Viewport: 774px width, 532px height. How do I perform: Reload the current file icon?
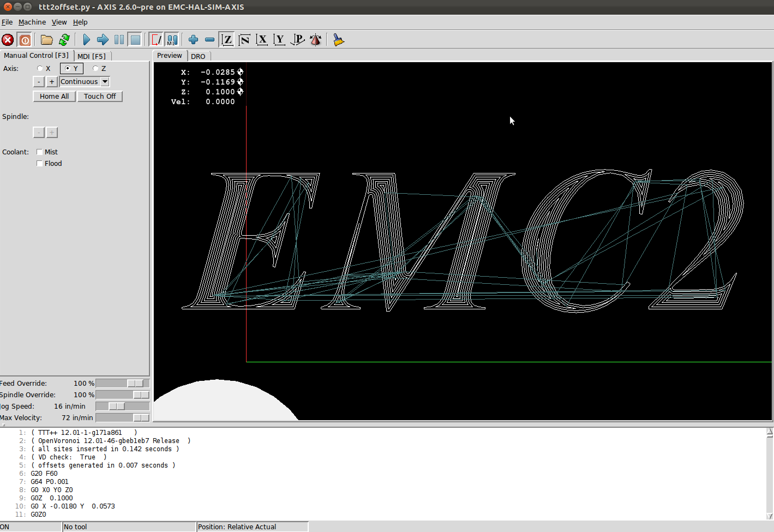click(64, 40)
